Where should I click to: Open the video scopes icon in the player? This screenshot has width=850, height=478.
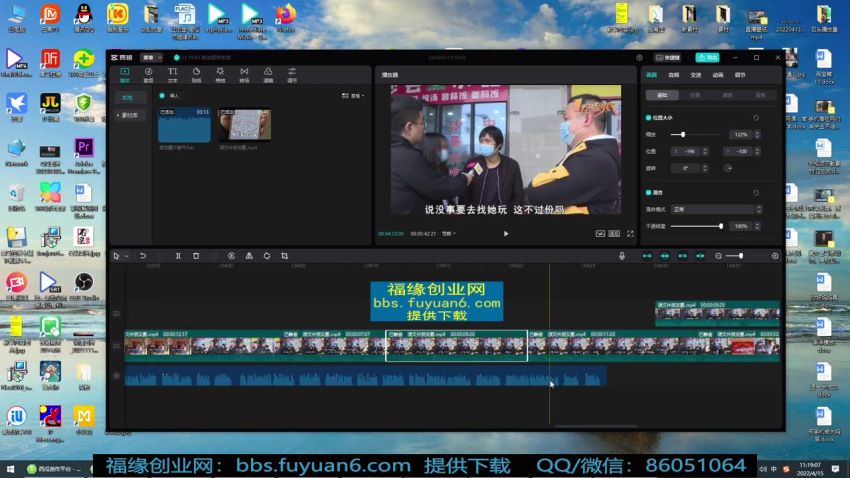pyautogui.click(x=600, y=234)
